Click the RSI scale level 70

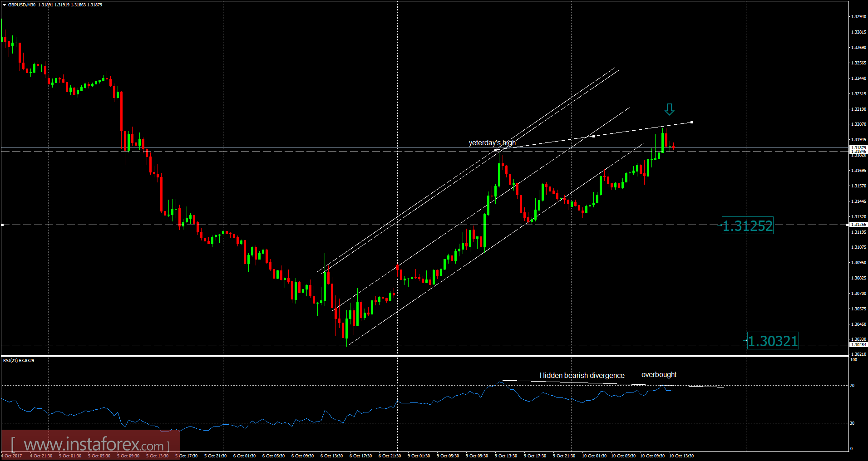coord(852,386)
